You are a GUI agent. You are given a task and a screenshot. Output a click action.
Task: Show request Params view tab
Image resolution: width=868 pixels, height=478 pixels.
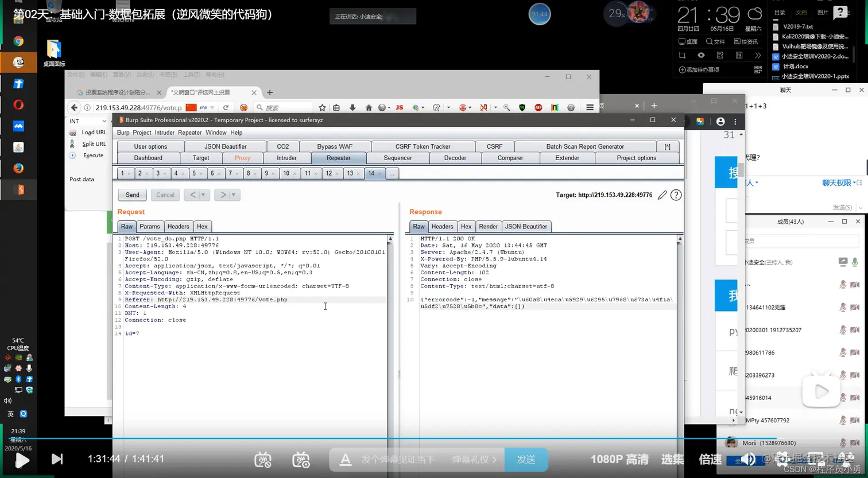click(x=150, y=227)
